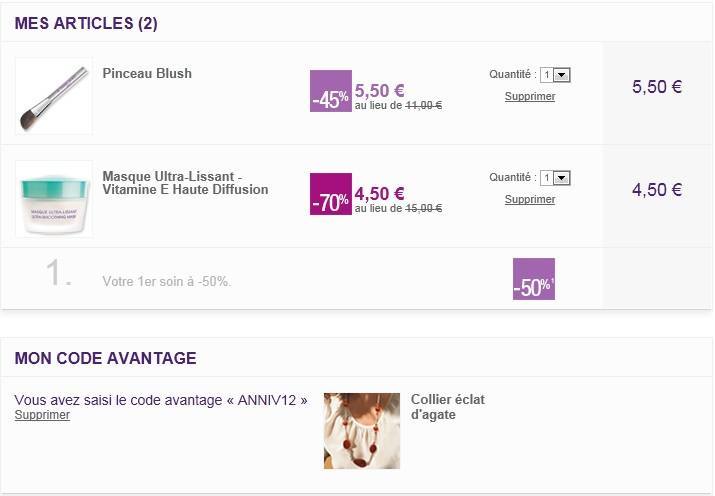Open the Masque Ultra-Lissant Vitamine E title
This screenshot has width=715, height=496.
tap(185, 183)
